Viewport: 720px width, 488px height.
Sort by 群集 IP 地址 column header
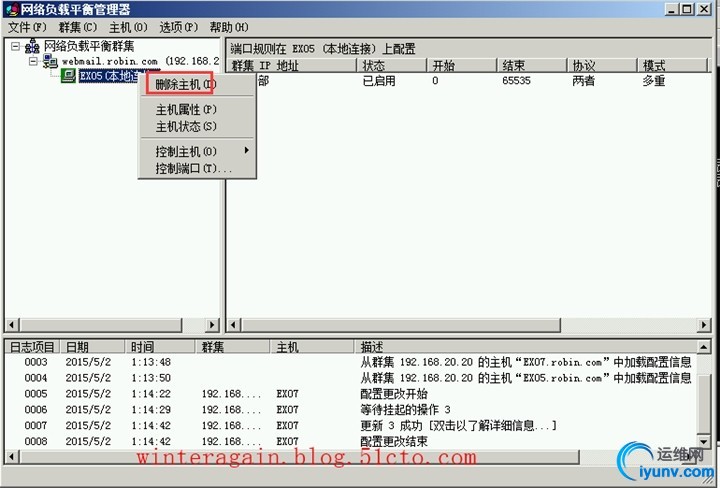click(x=292, y=66)
